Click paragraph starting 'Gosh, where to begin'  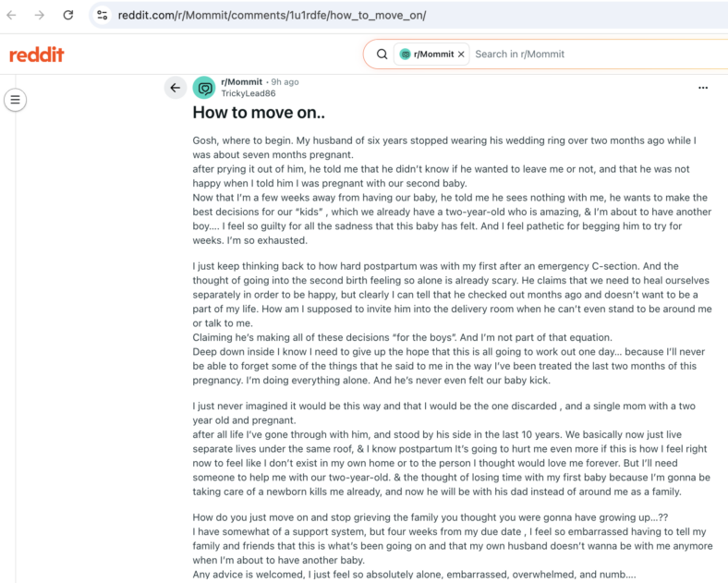[452, 190]
